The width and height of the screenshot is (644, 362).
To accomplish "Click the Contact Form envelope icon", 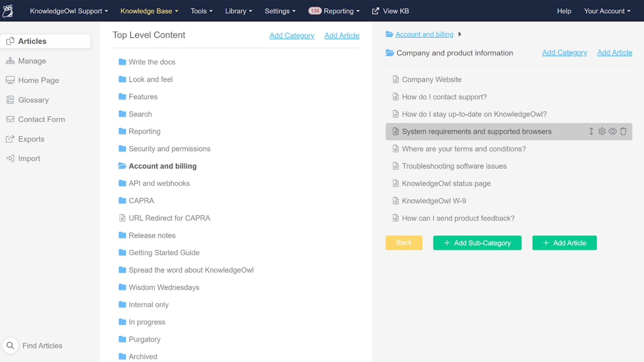I will tap(10, 119).
